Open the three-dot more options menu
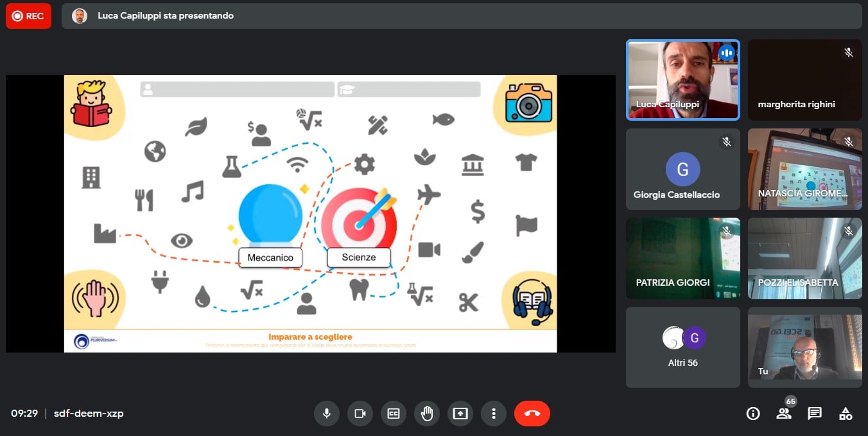868x436 pixels. (x=494, y=414)
